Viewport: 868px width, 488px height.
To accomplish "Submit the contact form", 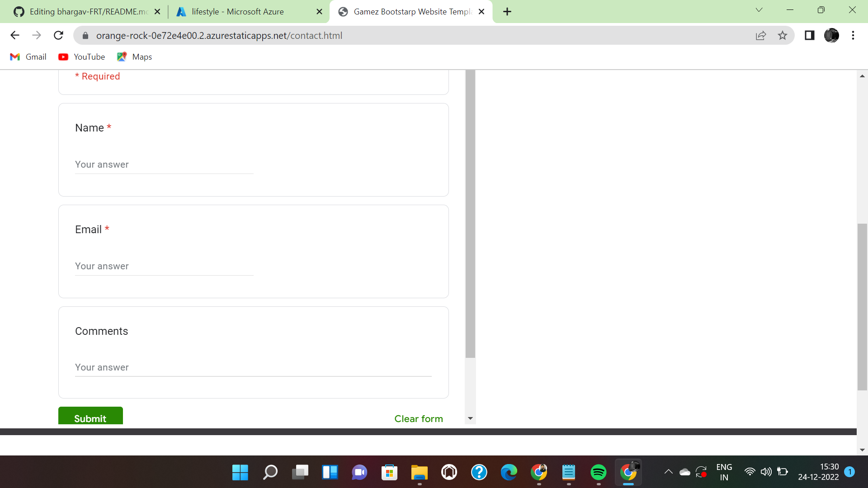I will [90, 417].
